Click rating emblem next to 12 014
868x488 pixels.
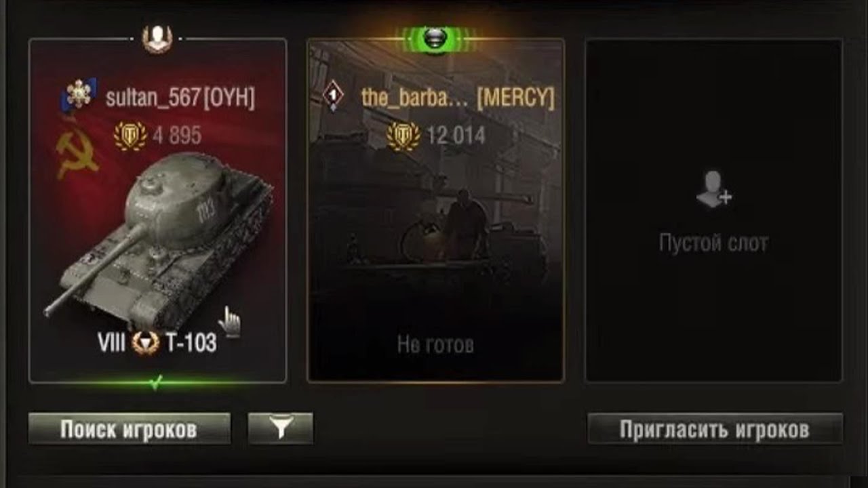click(403, 136)
